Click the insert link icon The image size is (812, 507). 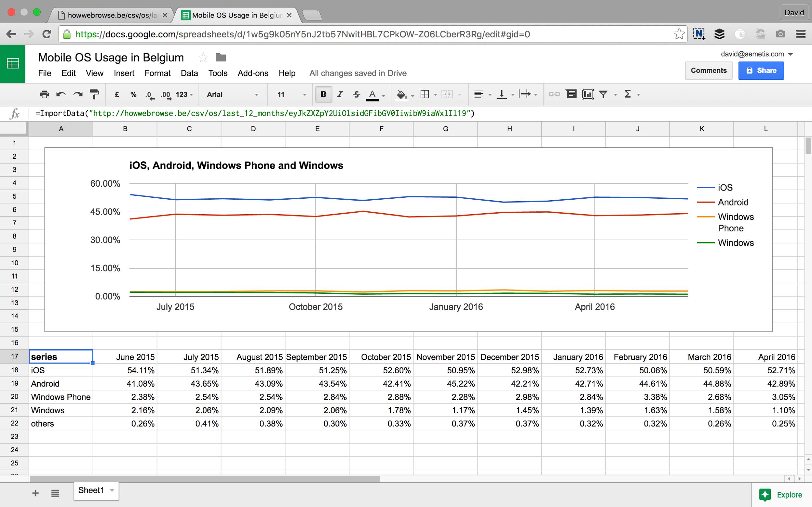coord(554,94)
